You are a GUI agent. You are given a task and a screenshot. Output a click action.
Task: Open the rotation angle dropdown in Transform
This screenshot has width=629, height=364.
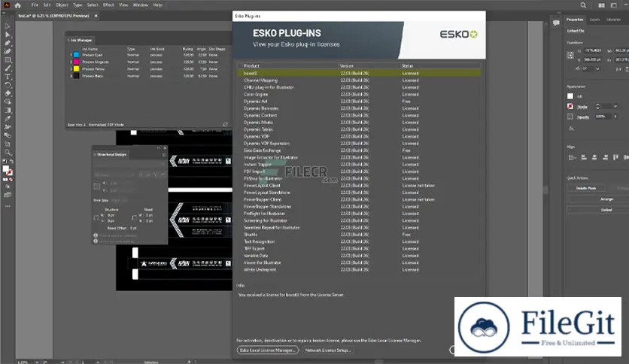pos(597,69)
